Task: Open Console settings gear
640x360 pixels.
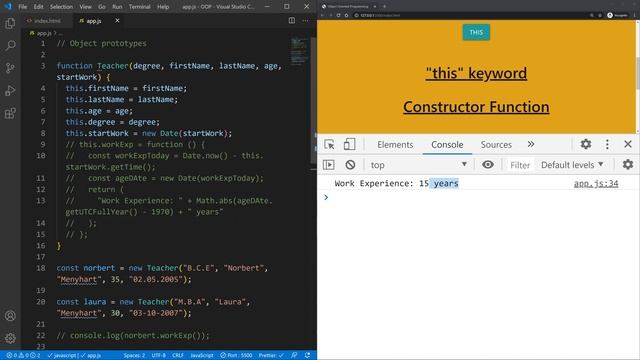Action: click(628, 164)
